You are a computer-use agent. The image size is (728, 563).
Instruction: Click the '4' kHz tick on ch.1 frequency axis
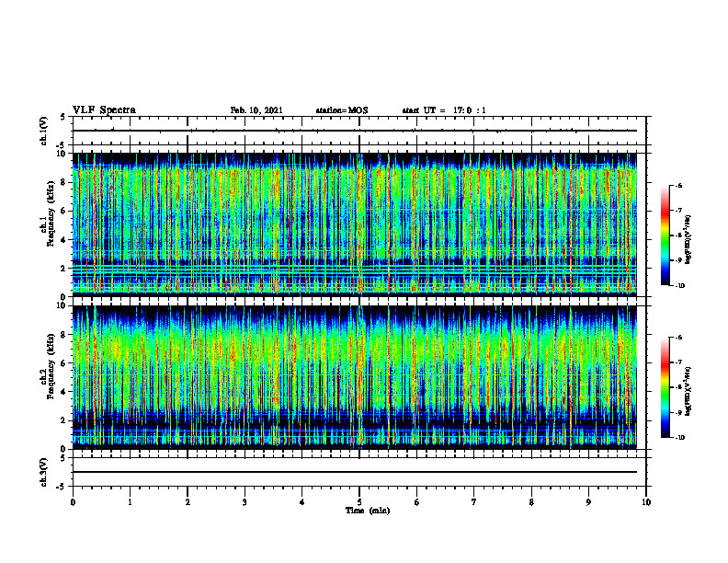coord(64,240)
